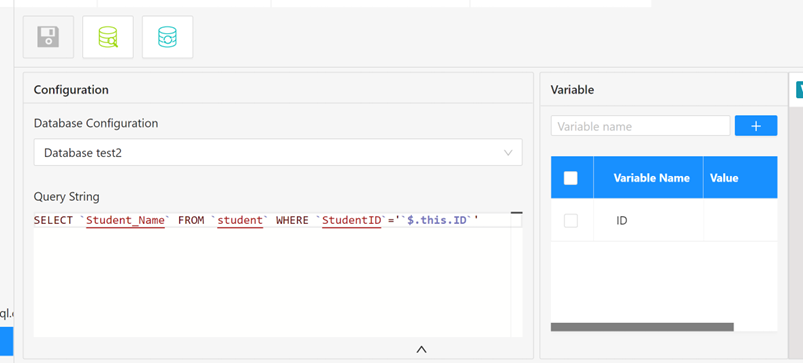Click the StudentID token in query
803x363 pixels.
[352, 221]
